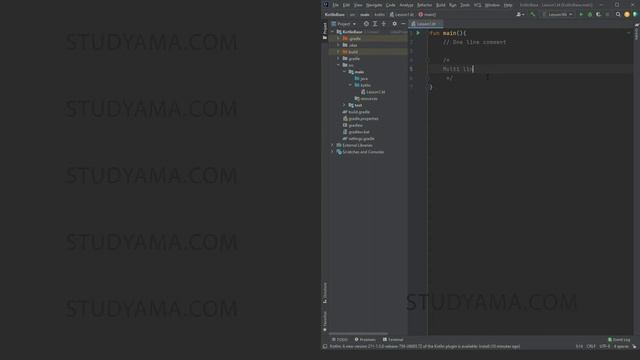640x360 pixels.
Task: Fold the multi-line comment in editor gutter
Action: 427,60
